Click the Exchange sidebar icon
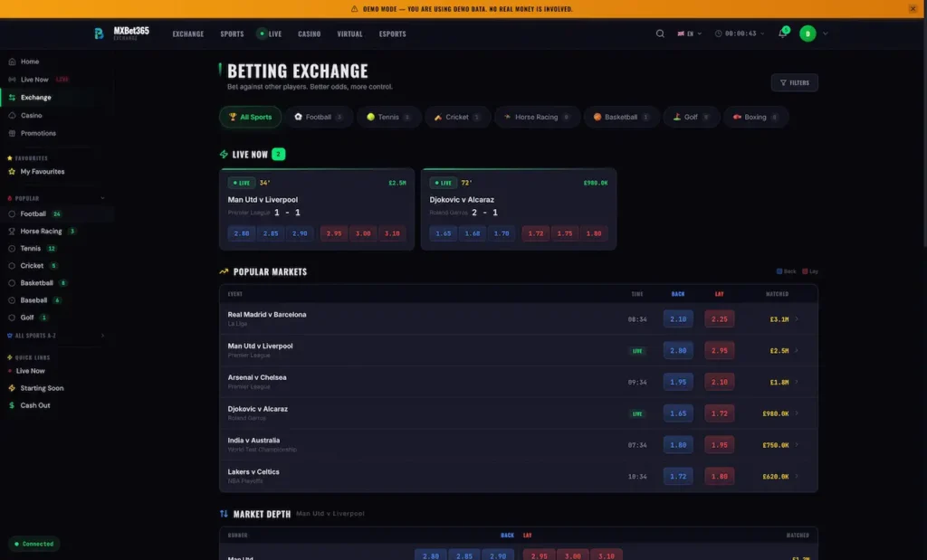The width and height of the screenshot is (927, 560). coord(12,98)
